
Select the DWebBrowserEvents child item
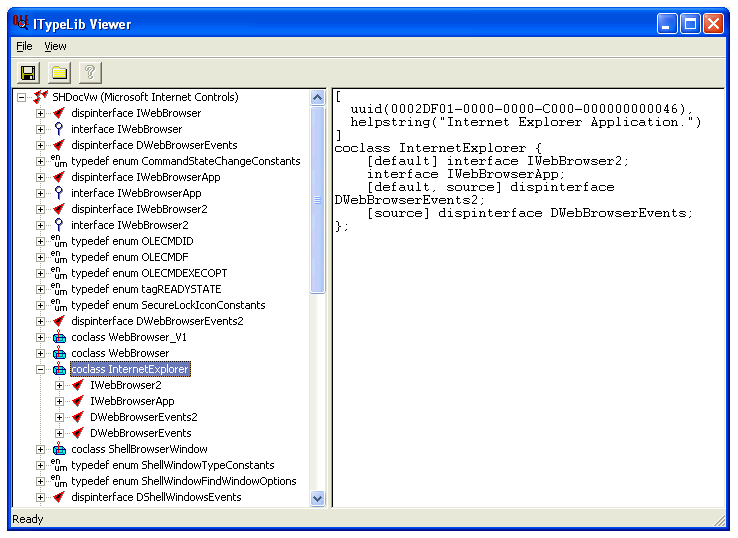(140, 433)
